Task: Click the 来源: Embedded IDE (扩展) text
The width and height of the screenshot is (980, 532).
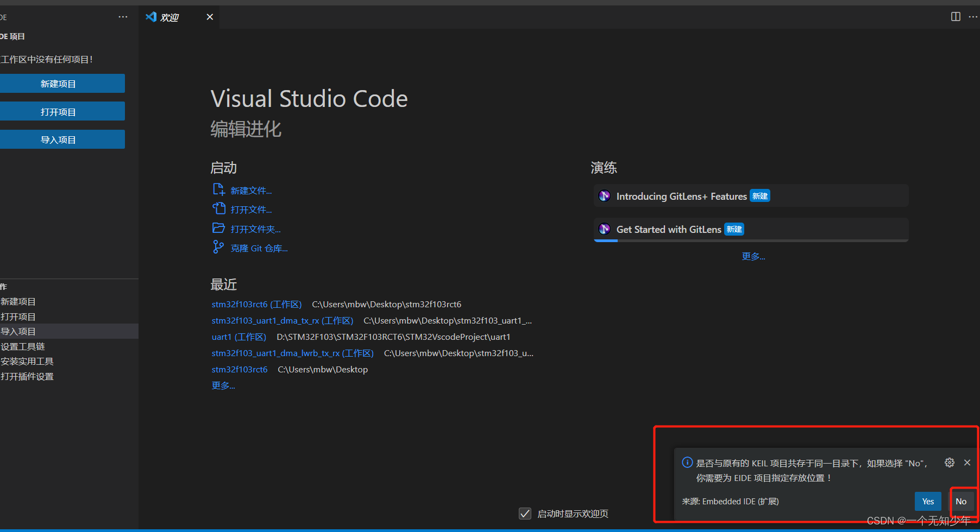Action: coord(730,501)
